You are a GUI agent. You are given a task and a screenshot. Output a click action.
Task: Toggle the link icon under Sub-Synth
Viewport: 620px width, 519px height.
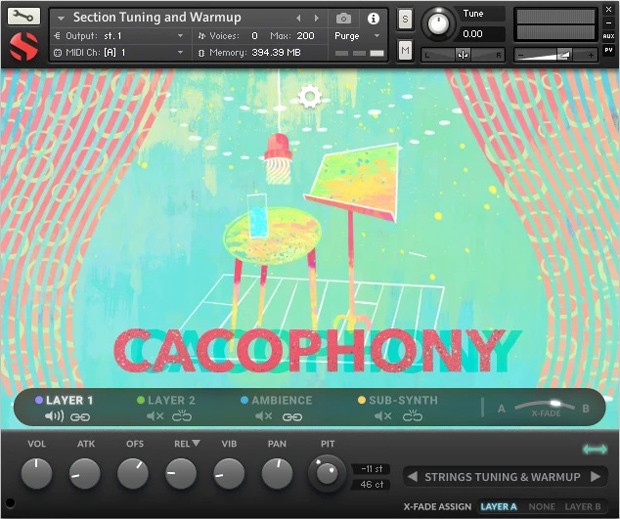tap(412, 416)
